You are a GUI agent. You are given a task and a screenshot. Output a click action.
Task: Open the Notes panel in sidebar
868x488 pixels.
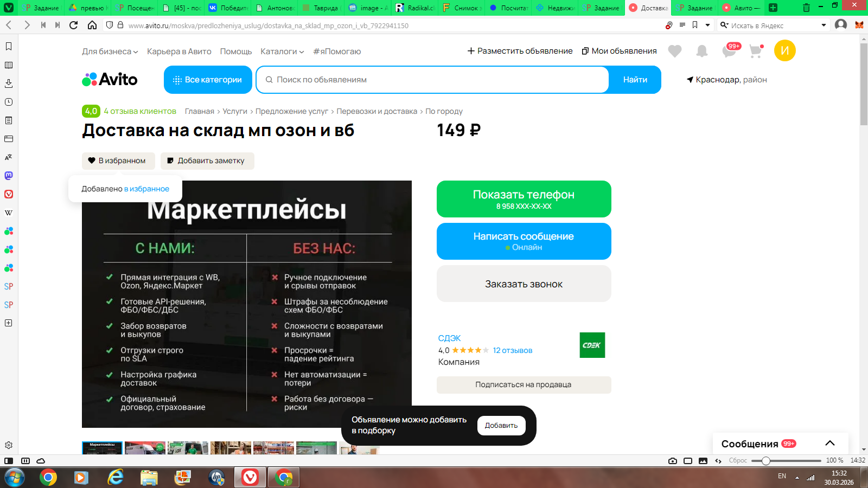tap(9, 120)
